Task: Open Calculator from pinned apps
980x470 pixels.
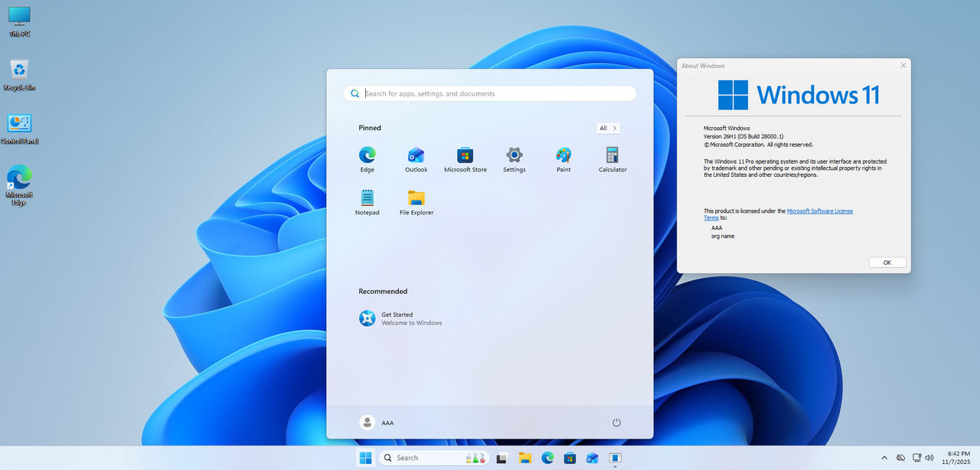Action: click(612, 159)
